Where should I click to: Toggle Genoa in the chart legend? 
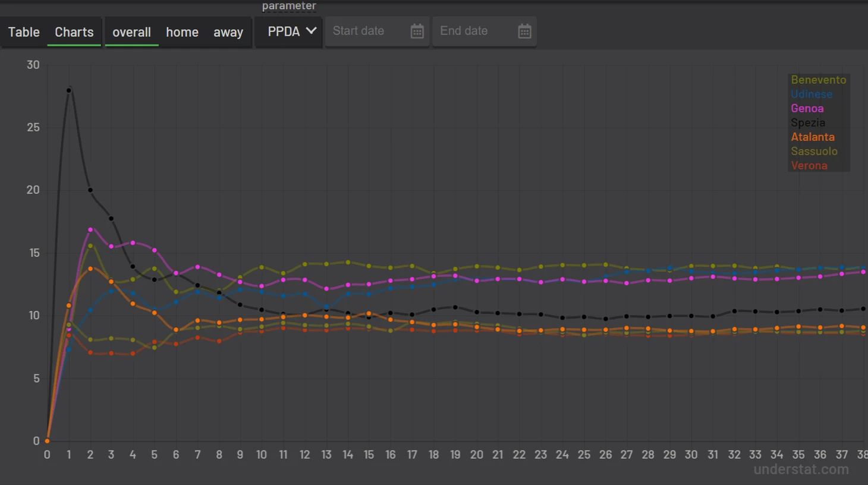[807, 108]
